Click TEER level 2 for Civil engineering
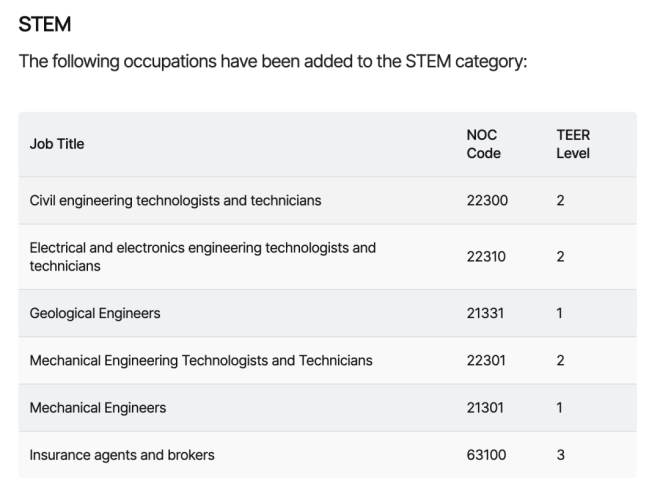Screen dimensions: 660x494 [560, 200]
